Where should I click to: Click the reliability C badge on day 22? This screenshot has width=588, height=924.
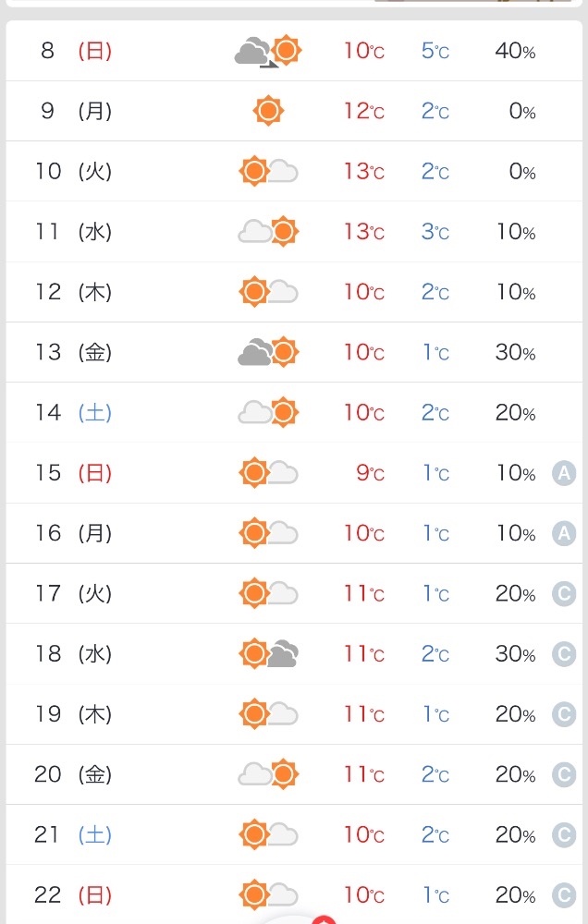click(x=564, y=895)
